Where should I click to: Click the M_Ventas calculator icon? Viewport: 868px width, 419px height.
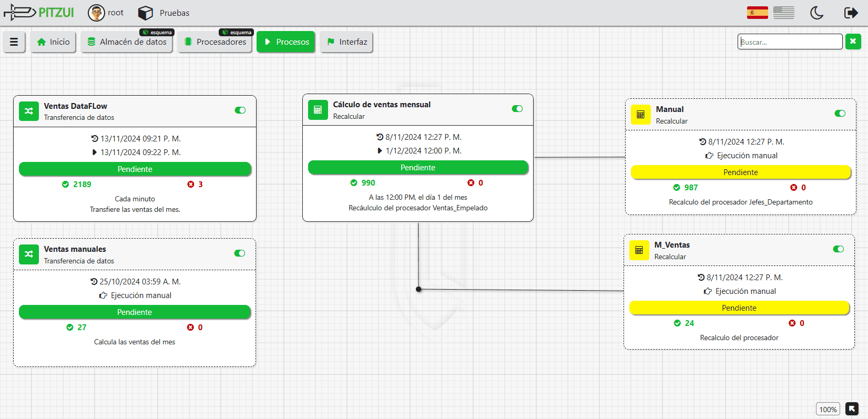639,250
